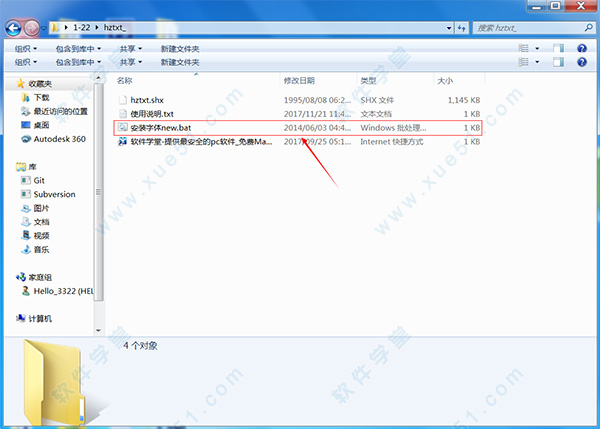The image size is (600, 429).
Task: Toggle preview pane icon in upper row
Action: (x=558, y=48)
